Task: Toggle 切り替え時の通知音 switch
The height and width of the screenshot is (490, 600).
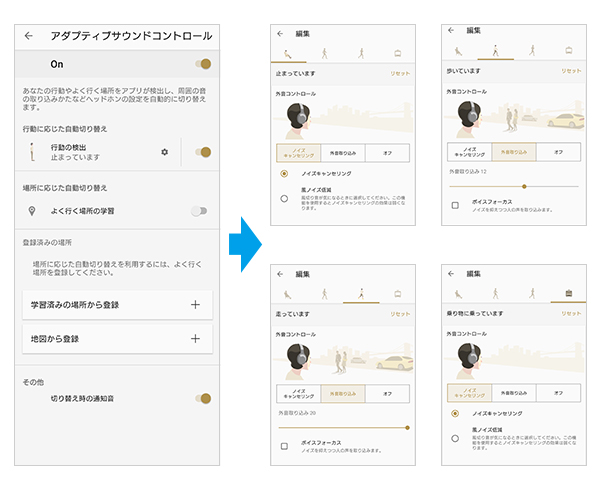Action: (x=203, y=398)
